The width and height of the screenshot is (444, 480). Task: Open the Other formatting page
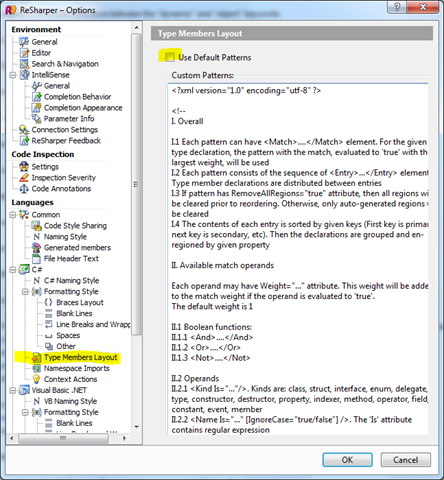coord(66,346)
